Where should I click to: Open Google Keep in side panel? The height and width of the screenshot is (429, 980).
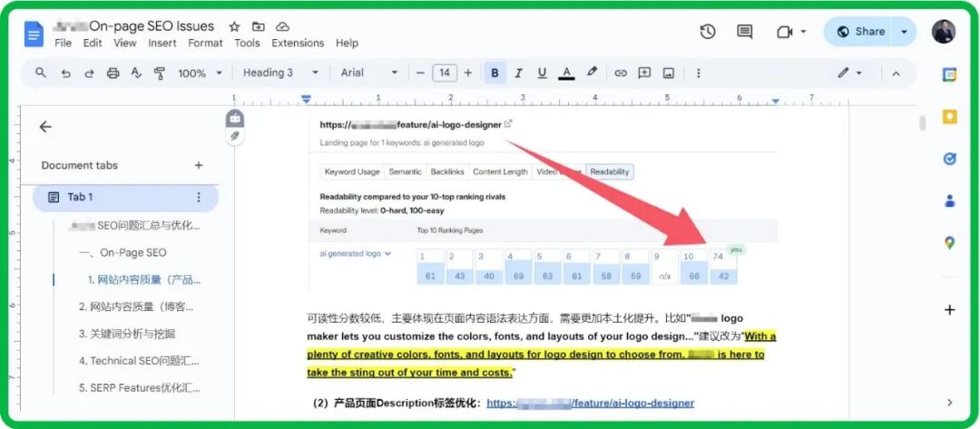[x=949, y=117]
